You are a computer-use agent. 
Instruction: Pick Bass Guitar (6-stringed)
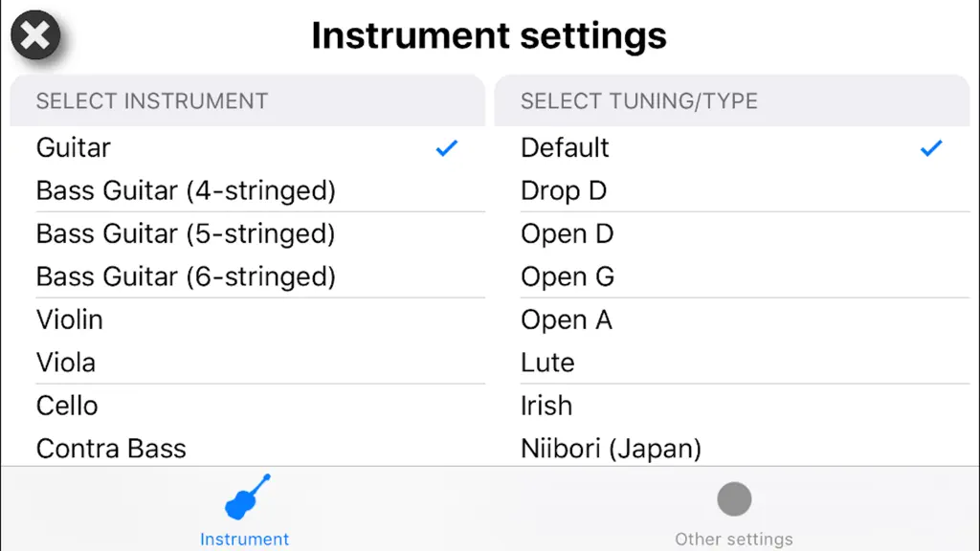248,276
